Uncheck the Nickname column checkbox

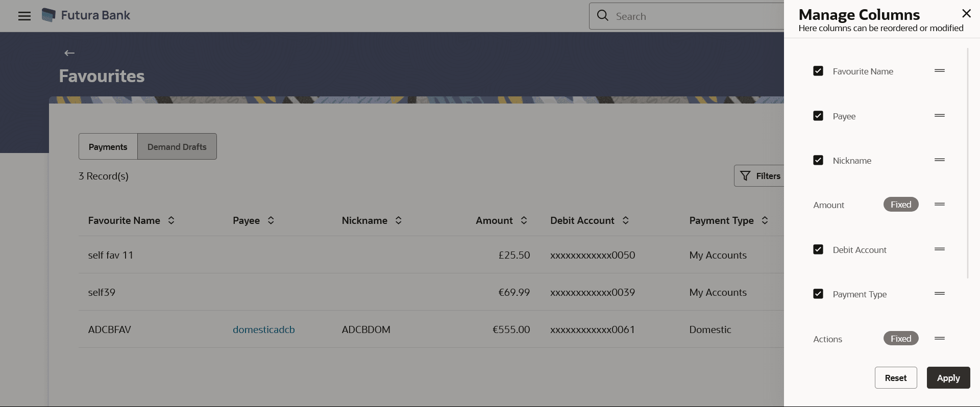818,160
